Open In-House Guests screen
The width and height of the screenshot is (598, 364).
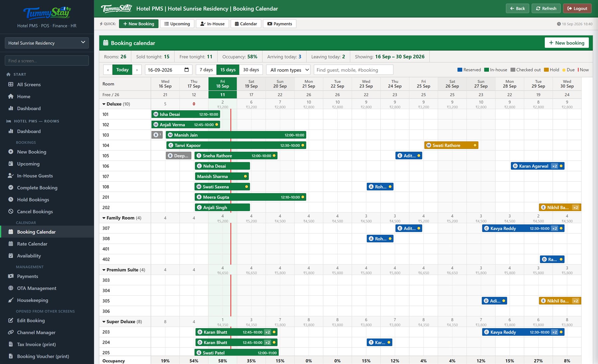pyautogui.click(x=47, y=176)
